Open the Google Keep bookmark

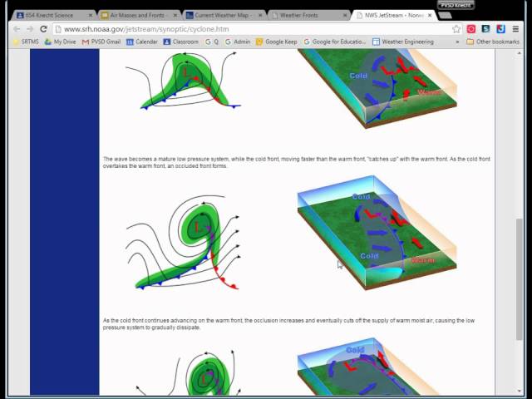tap(277, 42)
